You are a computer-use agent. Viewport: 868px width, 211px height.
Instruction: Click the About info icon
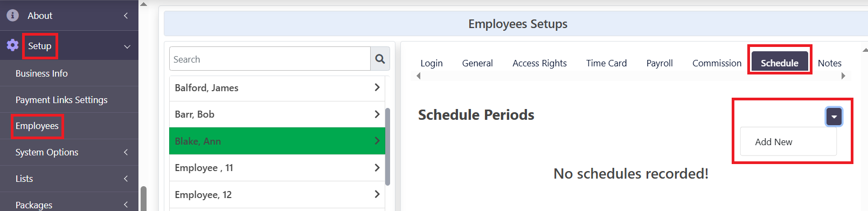(x=12, y=16)
